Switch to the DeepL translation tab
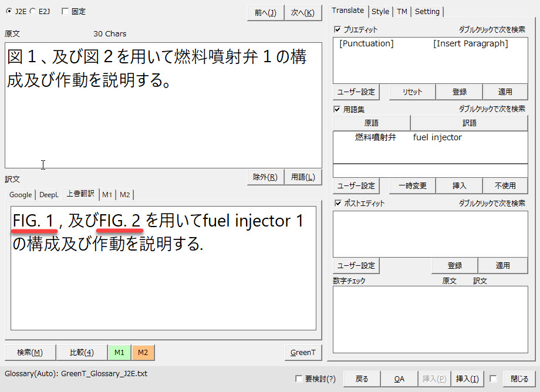The width and height of the screenshot is (540, 392). point(49,194)
